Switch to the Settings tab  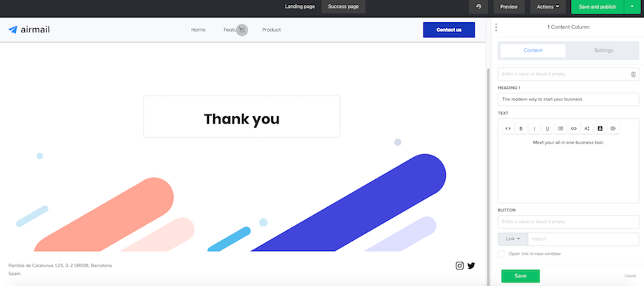click(603, 50)
